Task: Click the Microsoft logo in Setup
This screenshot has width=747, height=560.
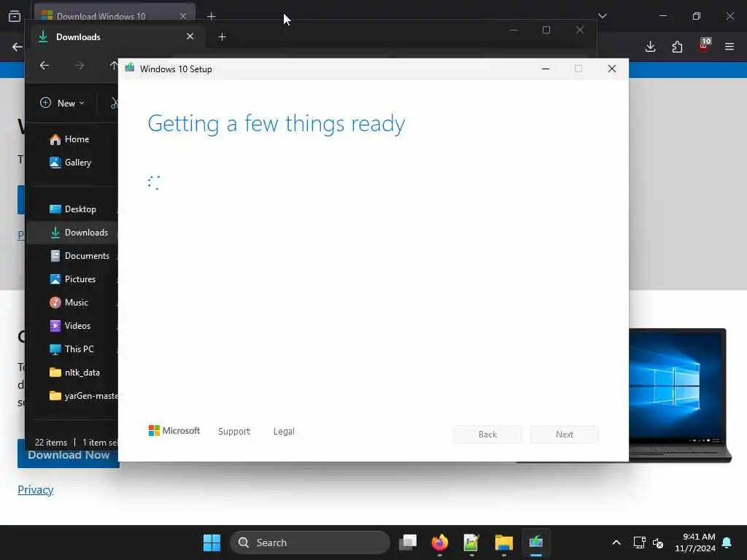Action: (x=174, y=430)
